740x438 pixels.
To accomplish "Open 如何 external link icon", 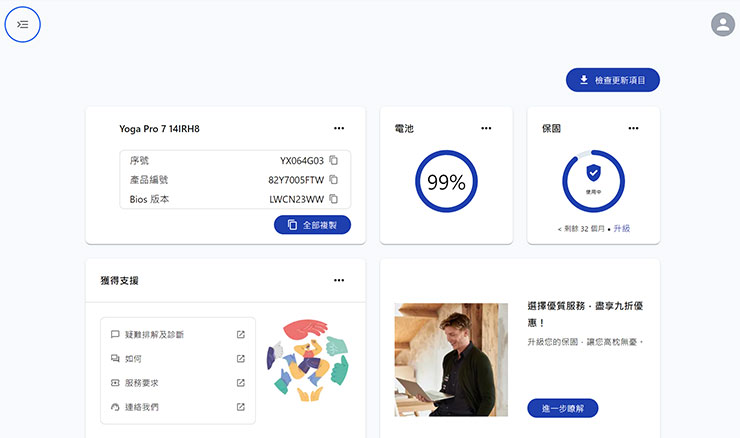I will [x=241, y=359].
